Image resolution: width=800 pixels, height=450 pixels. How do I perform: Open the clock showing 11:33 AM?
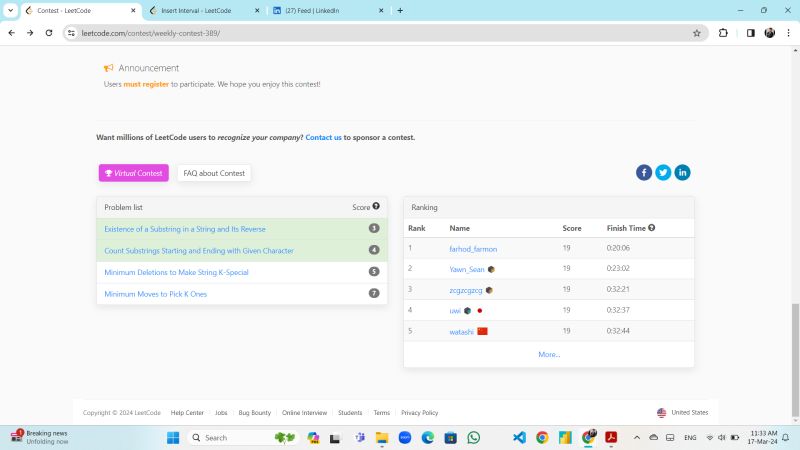(x=763, y=437)
